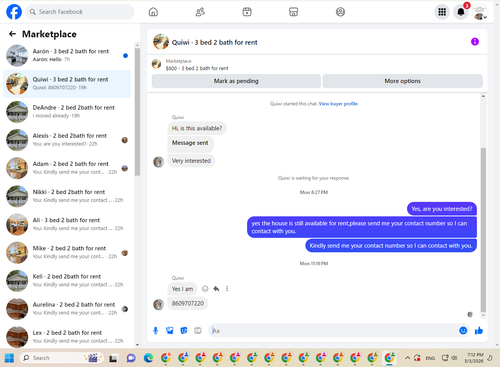
Task: Click the ENG language indicator
Action: (430, 358)
